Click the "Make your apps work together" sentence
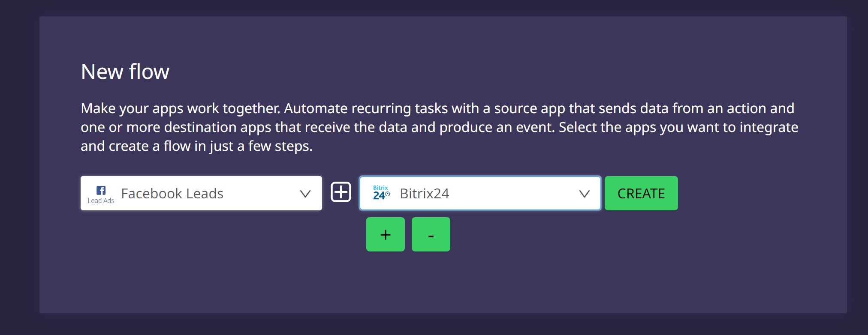This screenshot has width=868, height=335. click(x=180, y=108)
